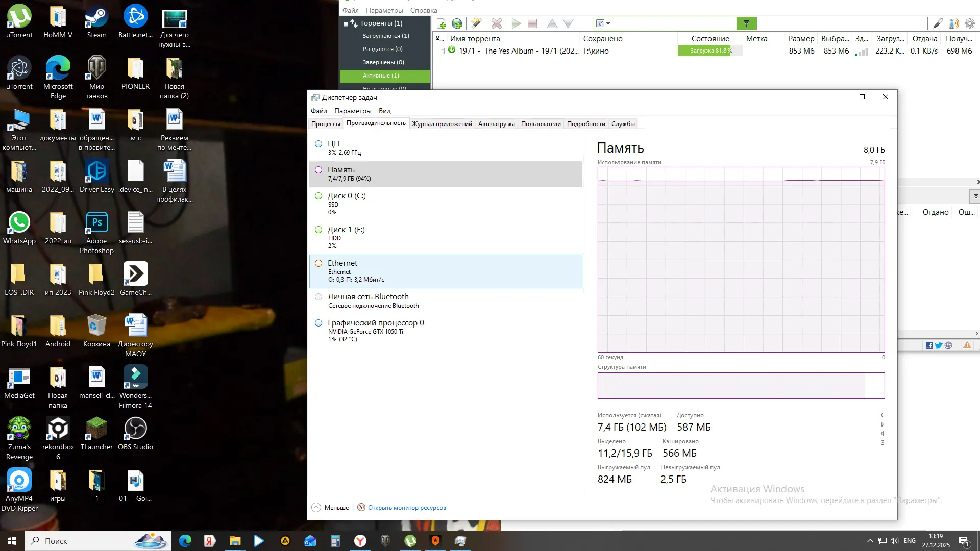Click the Create New Torrent wand icon
This screenshot has height=551, width=980.
pyautogui.click(x=476, y=23)
